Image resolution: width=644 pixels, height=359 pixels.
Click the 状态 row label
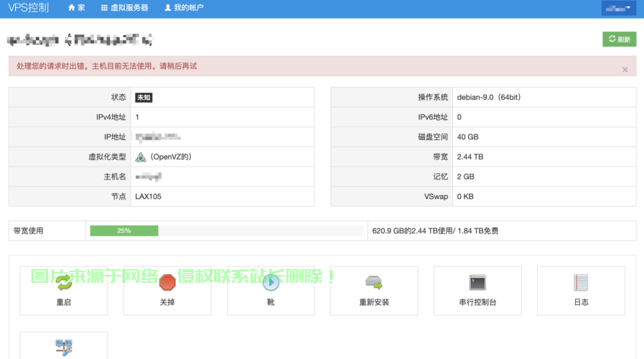pyautogui.click(x=118, y=98)
